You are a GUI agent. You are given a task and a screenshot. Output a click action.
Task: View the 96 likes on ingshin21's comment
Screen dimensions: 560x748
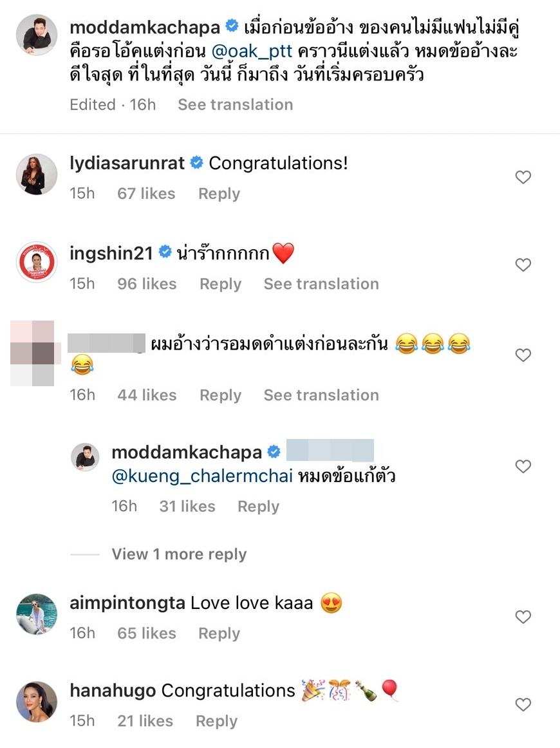(x=147, y=284)
